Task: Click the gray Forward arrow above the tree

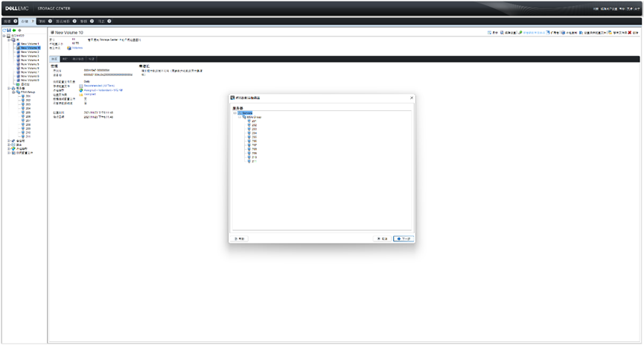Action: tap(19, 31)
